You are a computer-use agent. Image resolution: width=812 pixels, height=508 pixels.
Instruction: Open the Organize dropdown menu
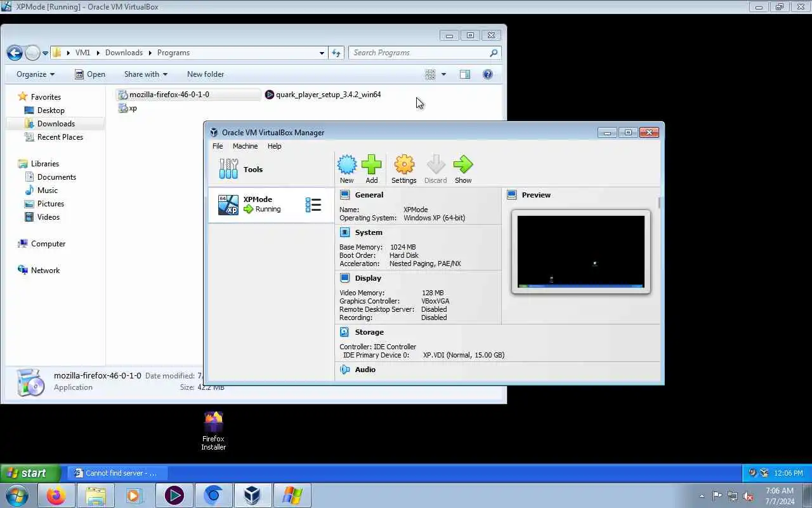[x=36, y=74]
